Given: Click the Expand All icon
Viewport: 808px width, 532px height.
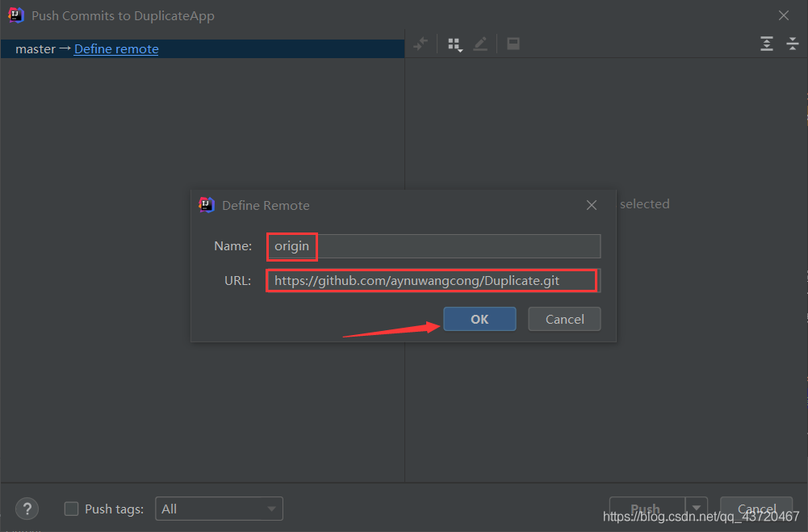Looking at the screenshot, I should [x=767, y=44].
